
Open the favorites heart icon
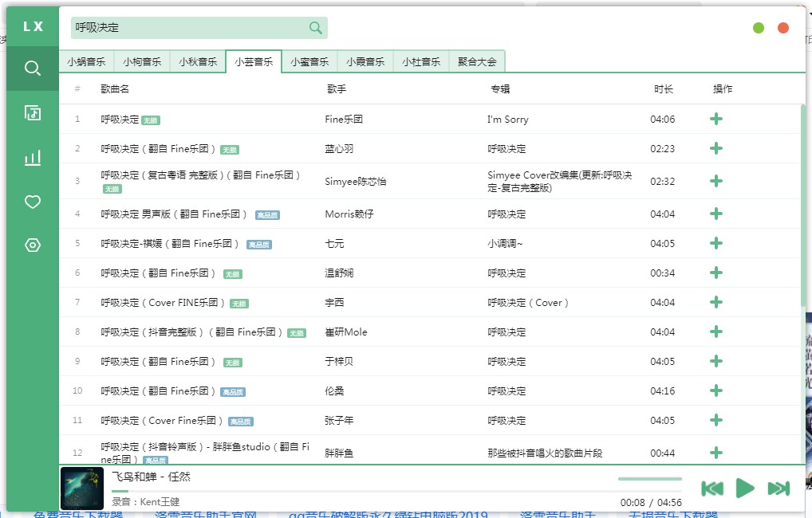click(32, 202)
